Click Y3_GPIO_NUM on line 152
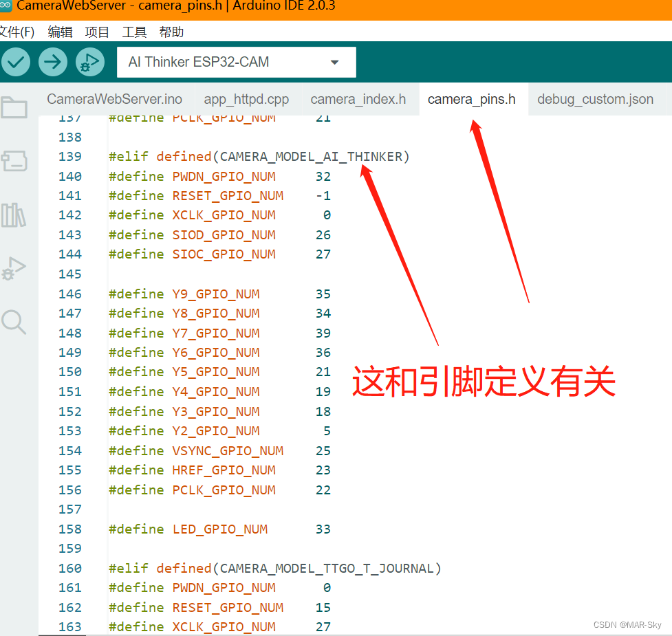 click(x=215, y=411)
